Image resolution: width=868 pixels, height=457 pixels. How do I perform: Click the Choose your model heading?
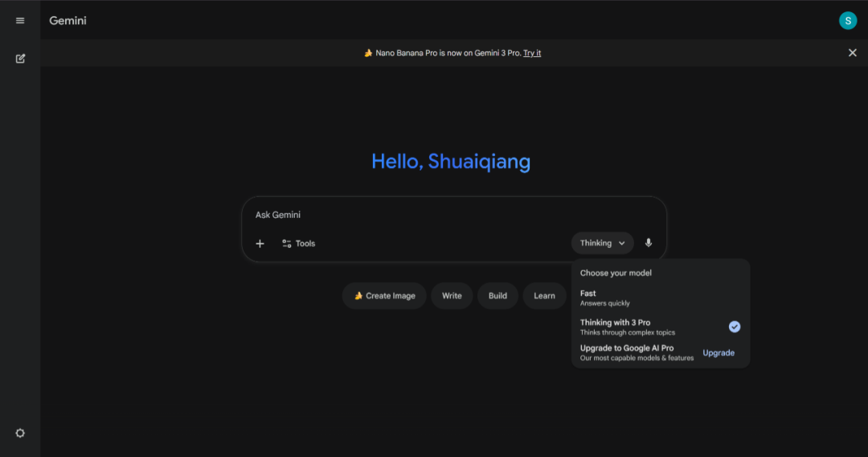(x=616, y=273)
